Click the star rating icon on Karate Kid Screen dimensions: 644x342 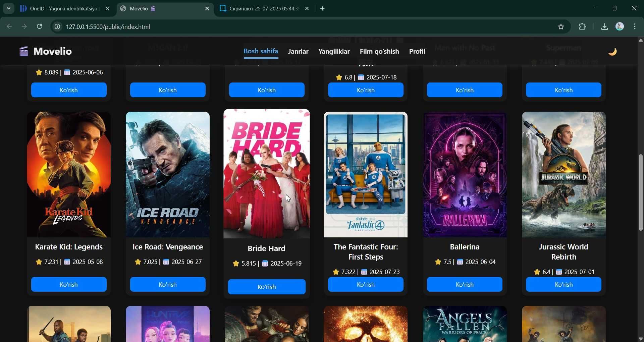[x=39, y=262]
